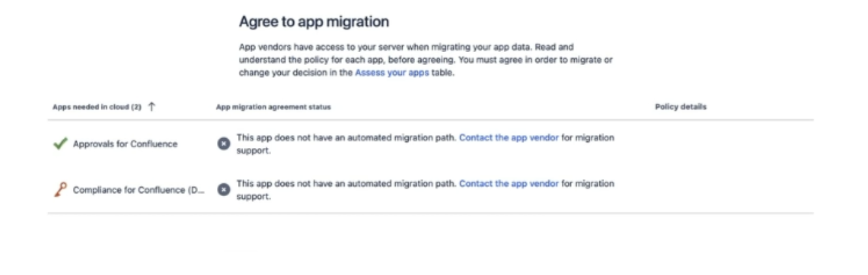
Task: Click the green checkmark icon for Approvals
Action: (x=61, y=144)
